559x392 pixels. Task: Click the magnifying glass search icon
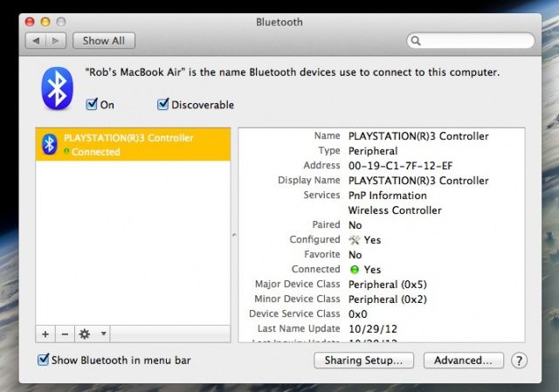click(416, 41)
